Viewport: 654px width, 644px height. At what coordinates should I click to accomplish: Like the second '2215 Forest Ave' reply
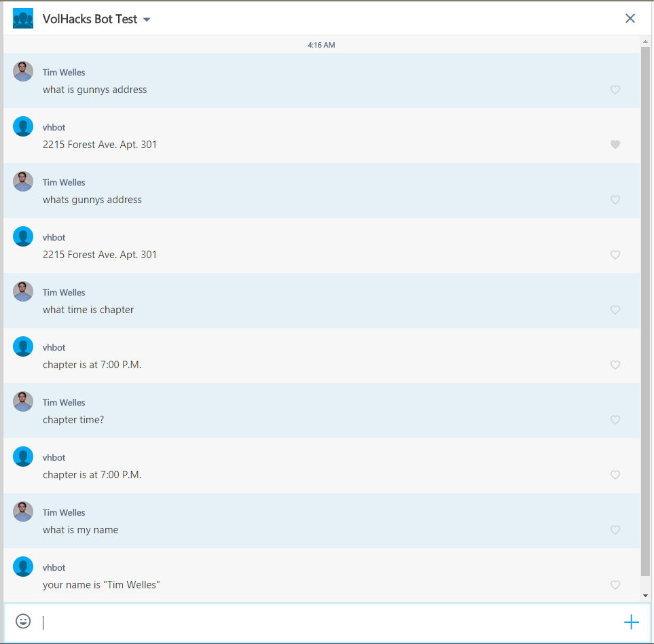615,255
